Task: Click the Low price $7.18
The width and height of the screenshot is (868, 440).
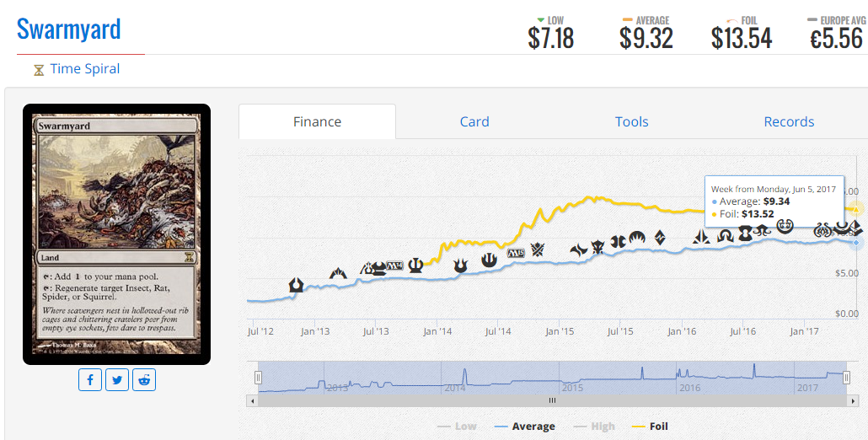Action: click(x=551, y=38)
